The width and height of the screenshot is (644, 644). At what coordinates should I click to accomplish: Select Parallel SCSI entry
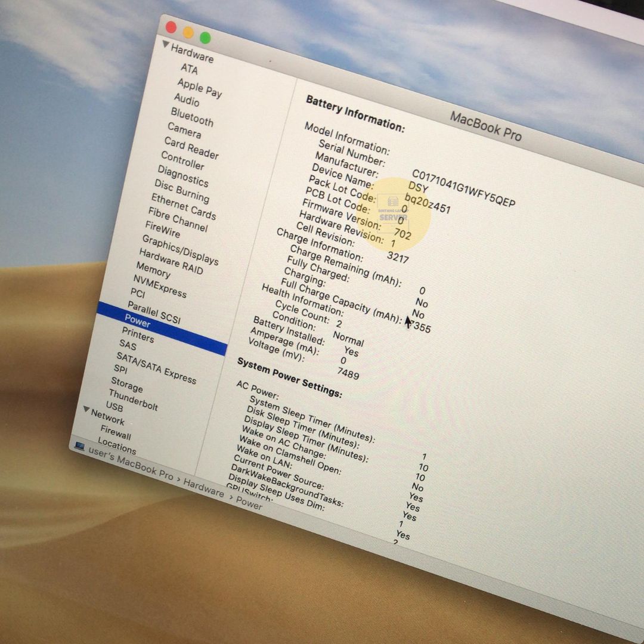pos(154,312)
